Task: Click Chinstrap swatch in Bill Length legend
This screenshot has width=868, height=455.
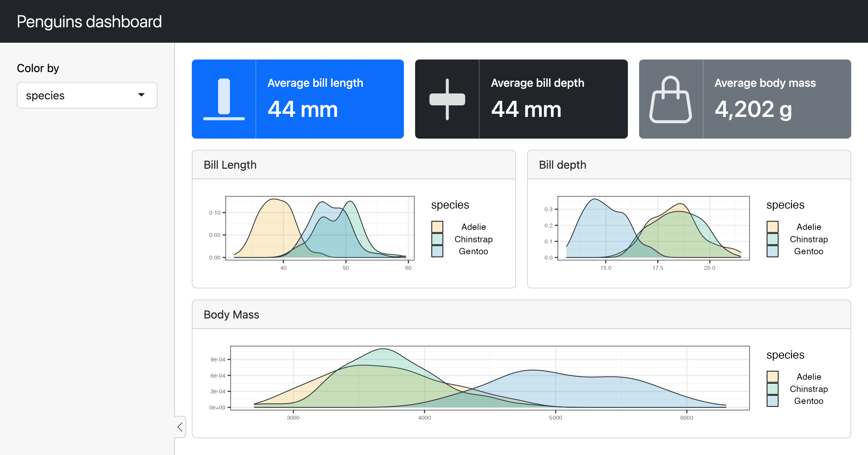Action: [437, 239]
